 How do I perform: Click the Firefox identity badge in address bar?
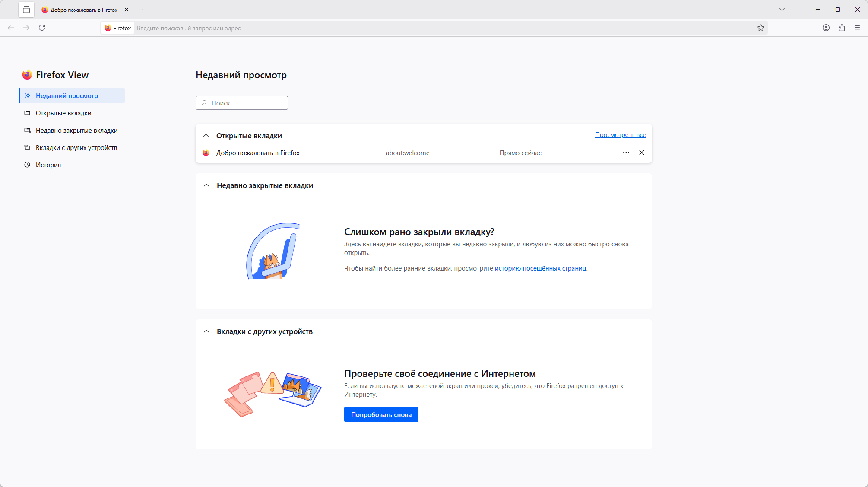(117, 28)
